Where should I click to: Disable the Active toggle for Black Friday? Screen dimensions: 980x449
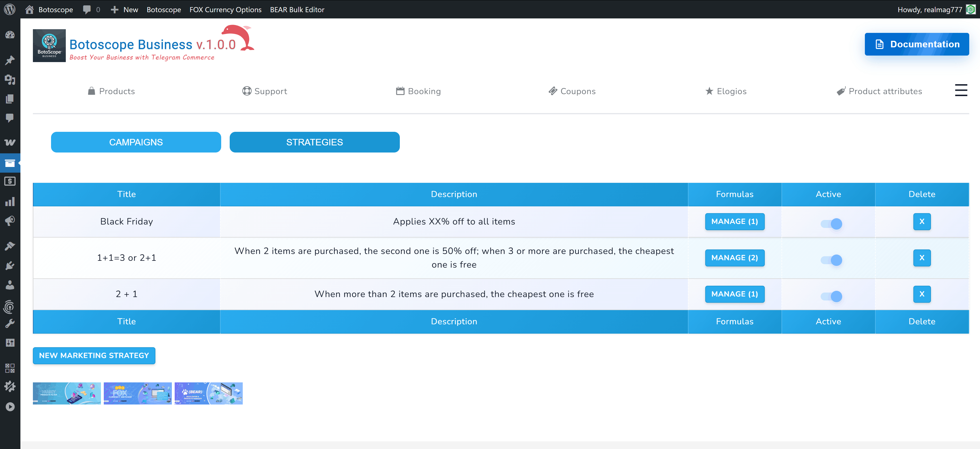click(828, 224)
